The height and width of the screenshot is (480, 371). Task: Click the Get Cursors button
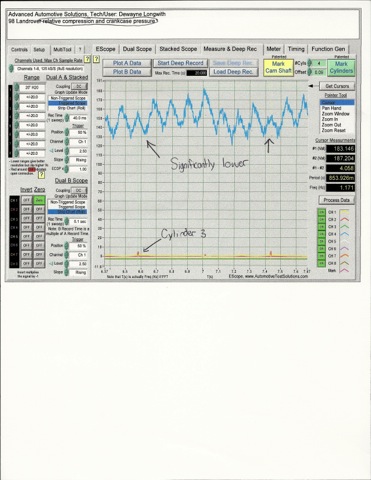[337, 86]
